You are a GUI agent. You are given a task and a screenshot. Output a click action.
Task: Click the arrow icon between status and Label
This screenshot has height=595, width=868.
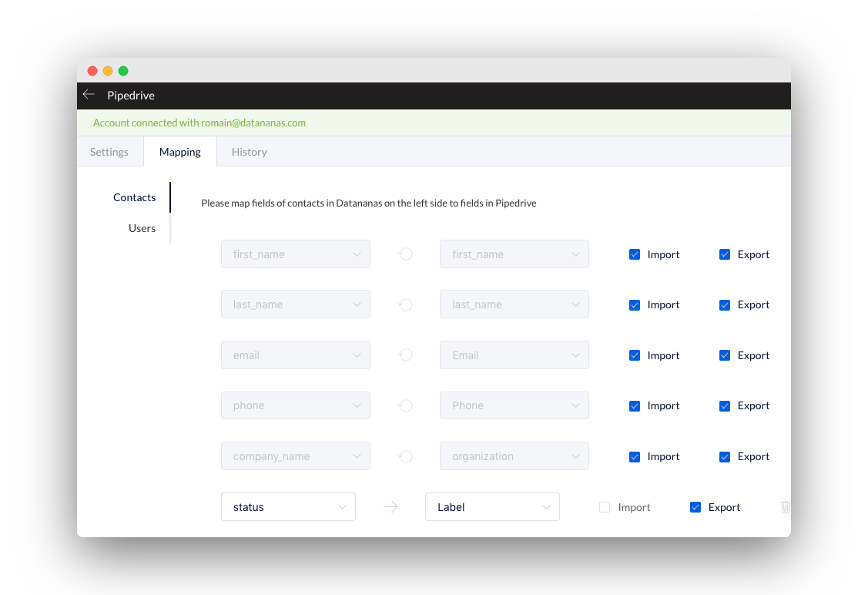point(390,507)
